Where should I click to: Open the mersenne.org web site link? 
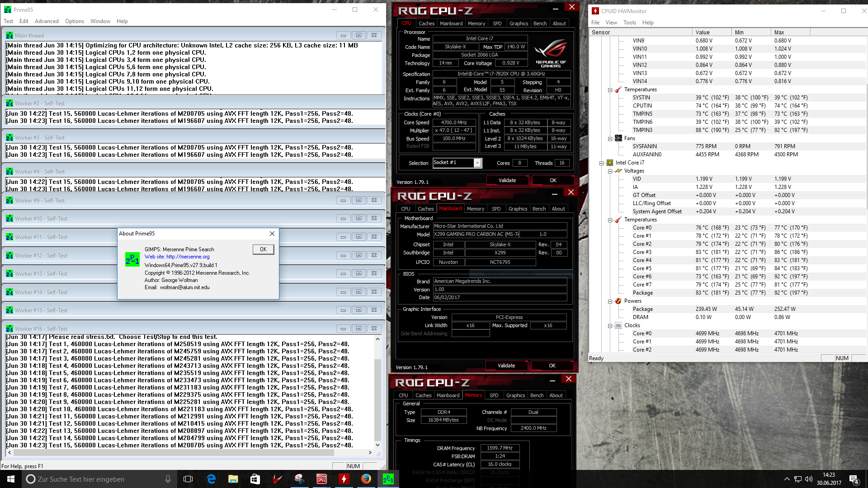[x=188, y=257]
